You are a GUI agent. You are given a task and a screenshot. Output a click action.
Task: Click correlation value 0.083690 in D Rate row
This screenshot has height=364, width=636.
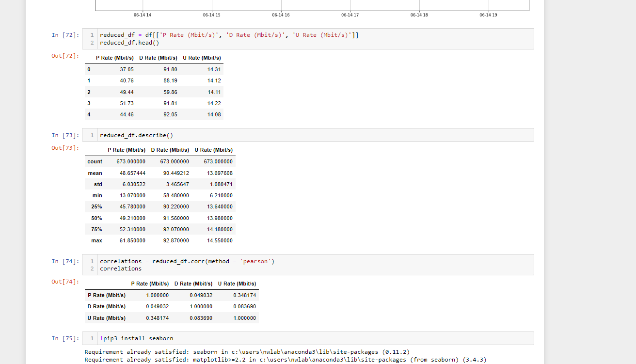tap(245, 306)
